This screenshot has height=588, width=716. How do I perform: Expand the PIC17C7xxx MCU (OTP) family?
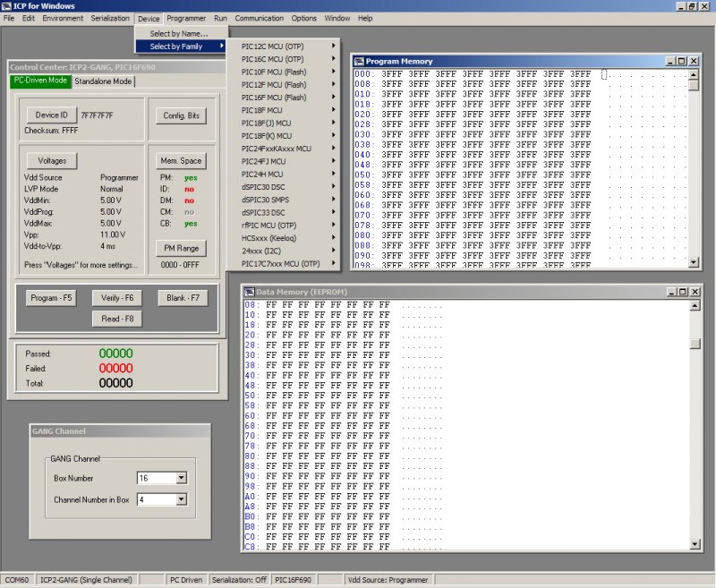tap(283, 263)
